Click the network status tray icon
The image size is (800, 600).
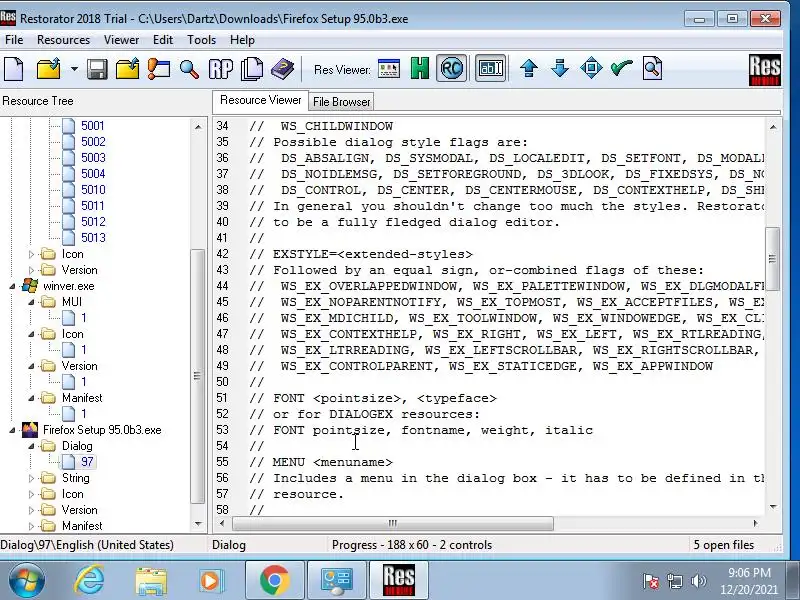[x=674, y=581]
